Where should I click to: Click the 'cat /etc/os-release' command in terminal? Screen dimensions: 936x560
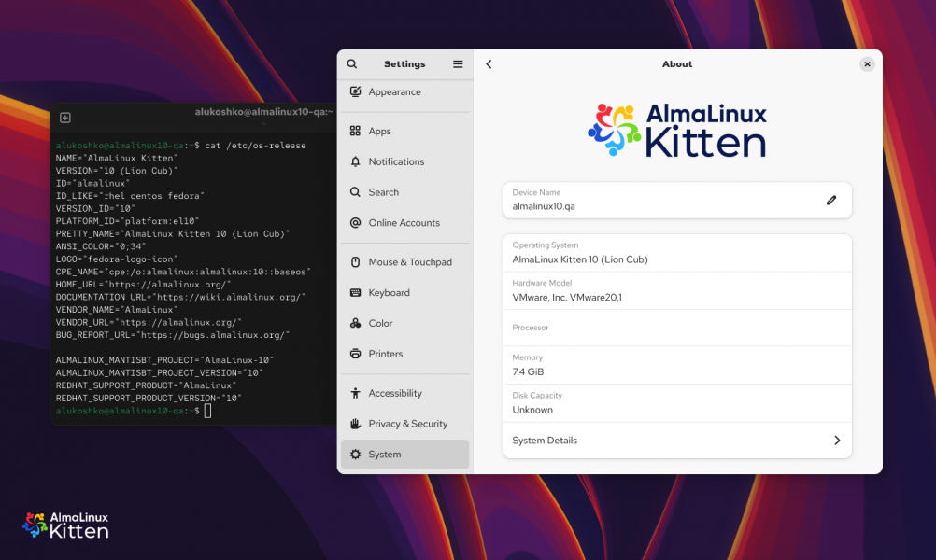(256, 146)
